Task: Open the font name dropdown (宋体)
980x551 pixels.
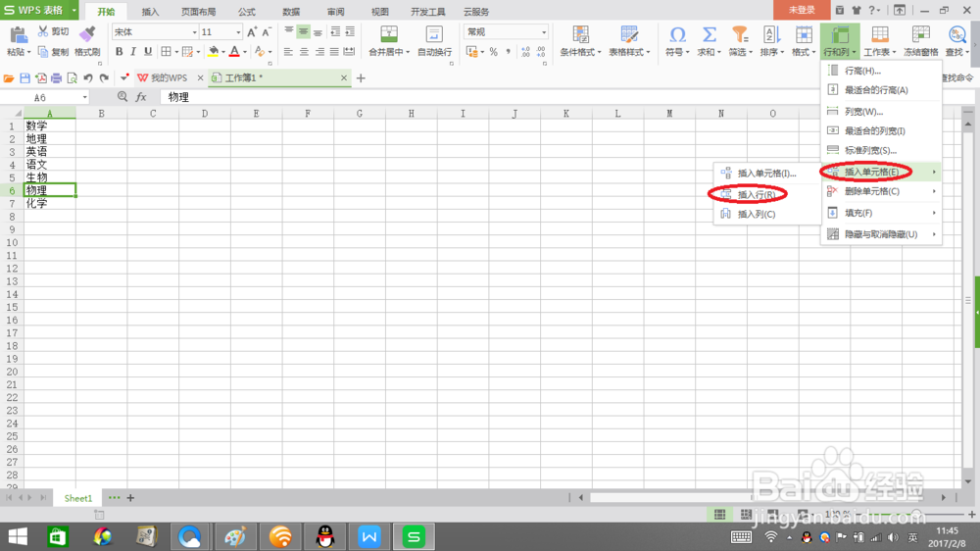Action: click(194, 32)
